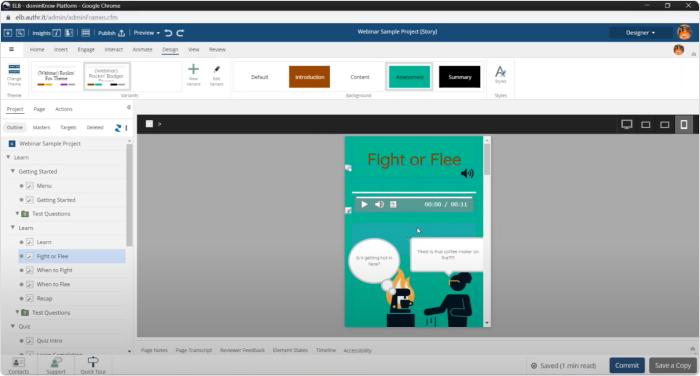Image resolution: width=700 pixels, height=376 pixels.
Task: Switch to the phone portrait preview
Action: (684, 125)
